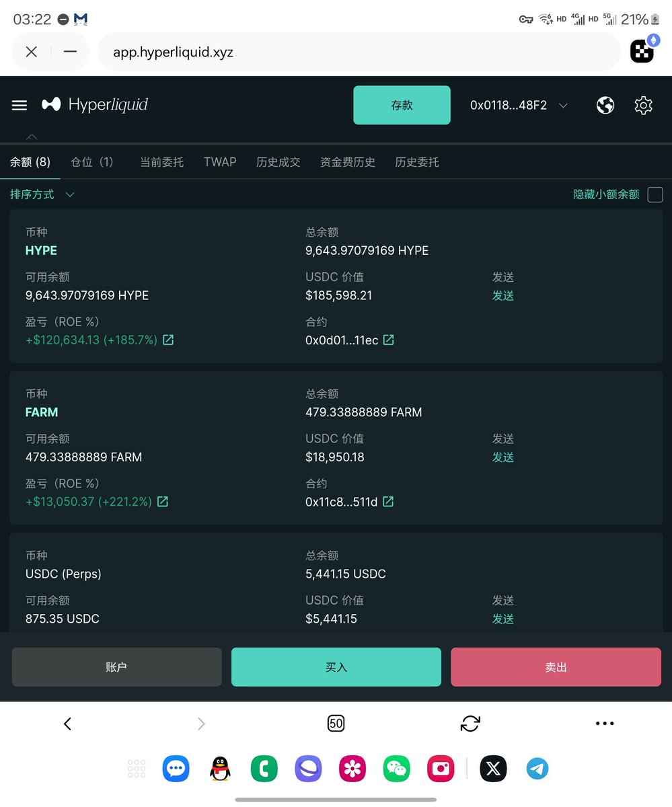Click FARM USDC value $18,950.18
This screenshot has height=807, width=672.
point(335,457)
